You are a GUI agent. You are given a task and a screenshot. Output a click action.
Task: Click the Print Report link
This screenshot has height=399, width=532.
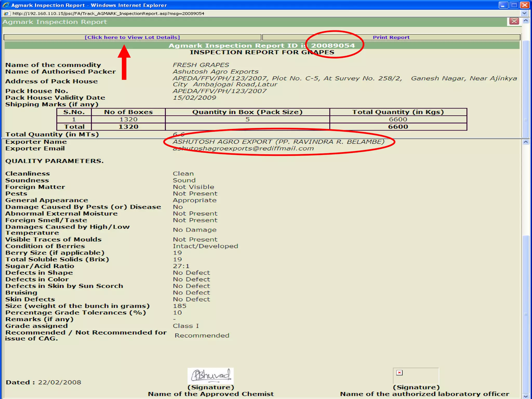pos(391,37)
